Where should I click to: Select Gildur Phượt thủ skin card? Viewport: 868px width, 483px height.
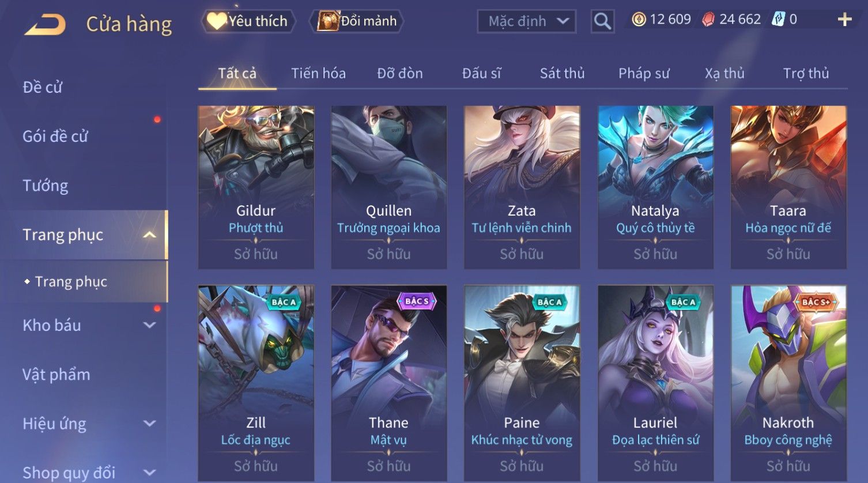pyautogui.click(x=256, y=187)
